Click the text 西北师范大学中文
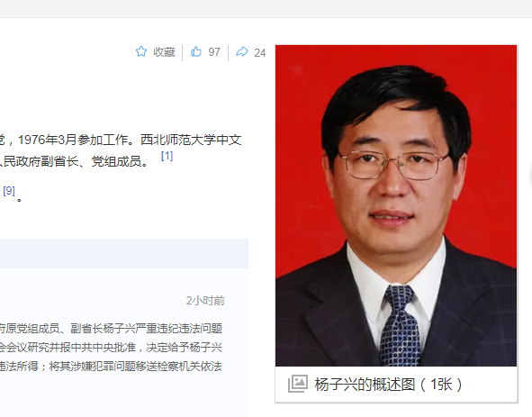 (x=191, y=140)
